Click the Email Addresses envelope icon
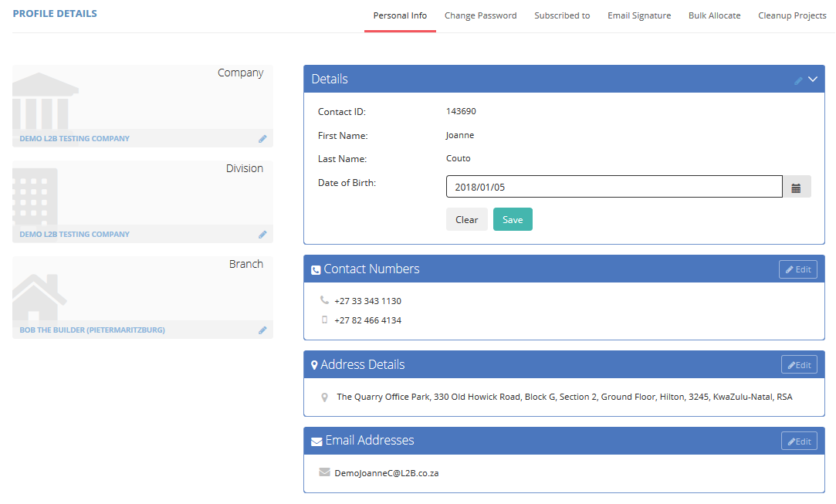 click(x=316, y=441)
